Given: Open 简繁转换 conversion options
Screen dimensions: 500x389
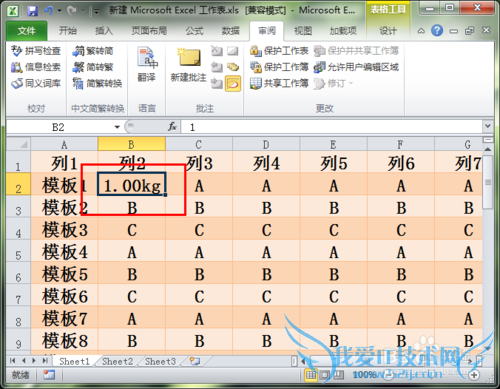Looking at the screenshot, I should 97,83.
